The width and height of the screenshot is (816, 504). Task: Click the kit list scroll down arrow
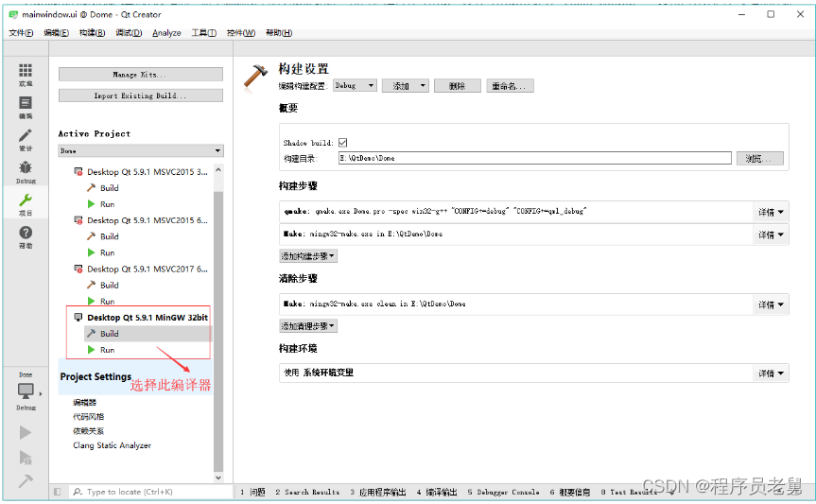point(218,478)
